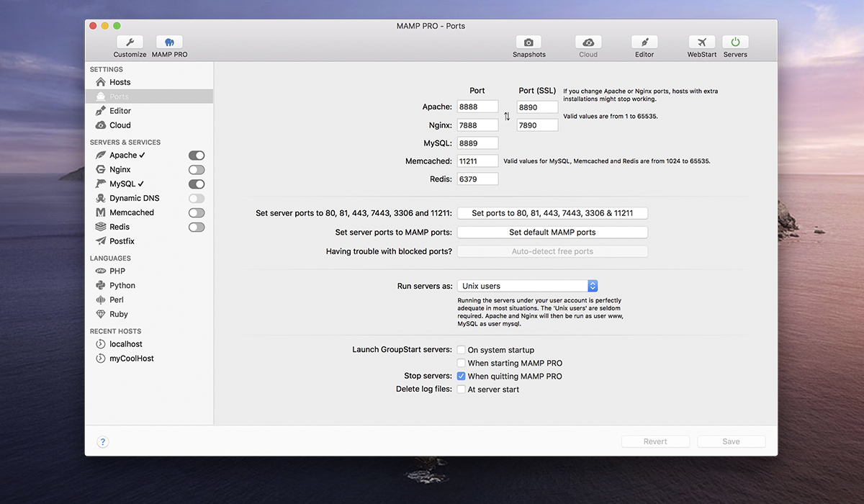Click Set default MAMP ports button
864x504 pixels.
pyautogui.click(x=552, y=233)
